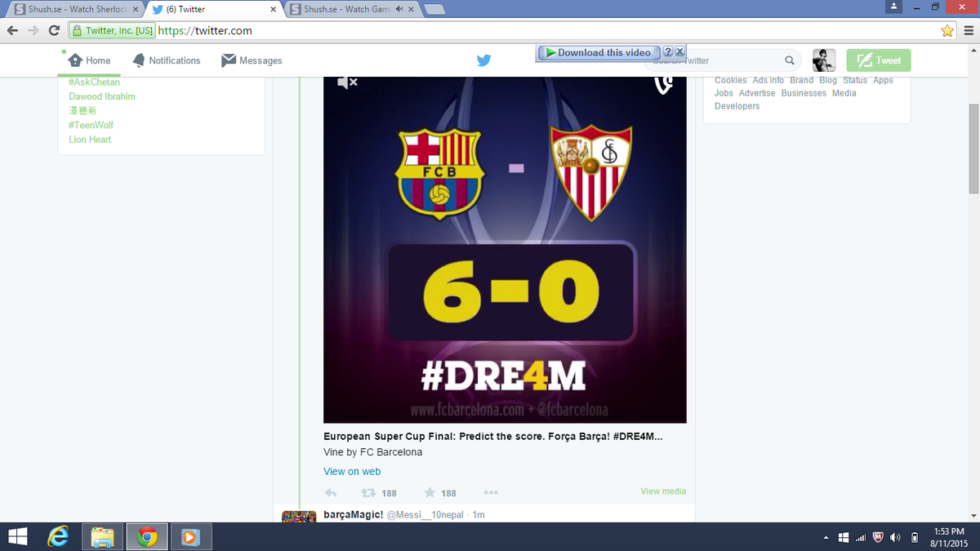Open File Explorer from the taskbar

tap(102, 536)
